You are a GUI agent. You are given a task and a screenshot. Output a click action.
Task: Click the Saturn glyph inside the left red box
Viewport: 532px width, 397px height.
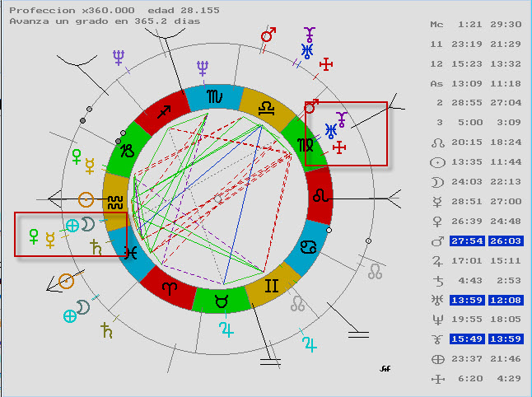tap(96, 245)
